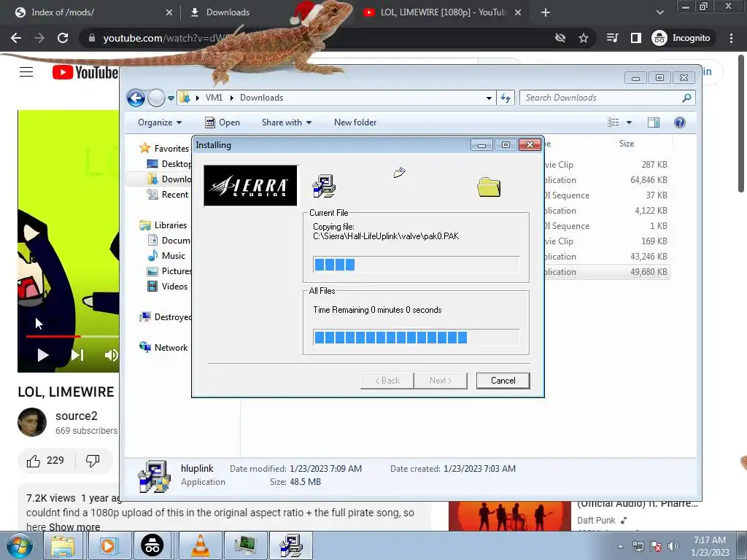Select Desktop in navigation pane
747x560 pixels.
tap(169, 164)
